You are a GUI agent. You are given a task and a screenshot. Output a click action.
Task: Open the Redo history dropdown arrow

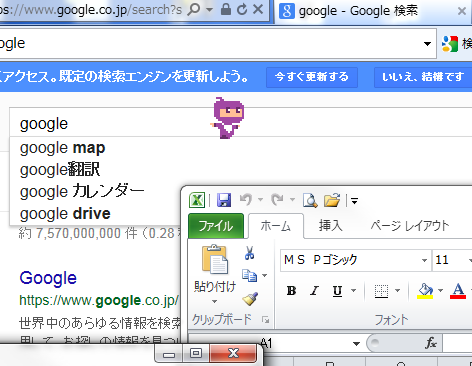point(292,200)
